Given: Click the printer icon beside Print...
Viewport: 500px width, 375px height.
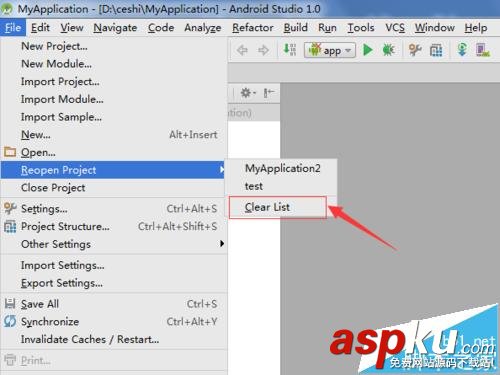Looking at the screenshot, I should point(10,360).
